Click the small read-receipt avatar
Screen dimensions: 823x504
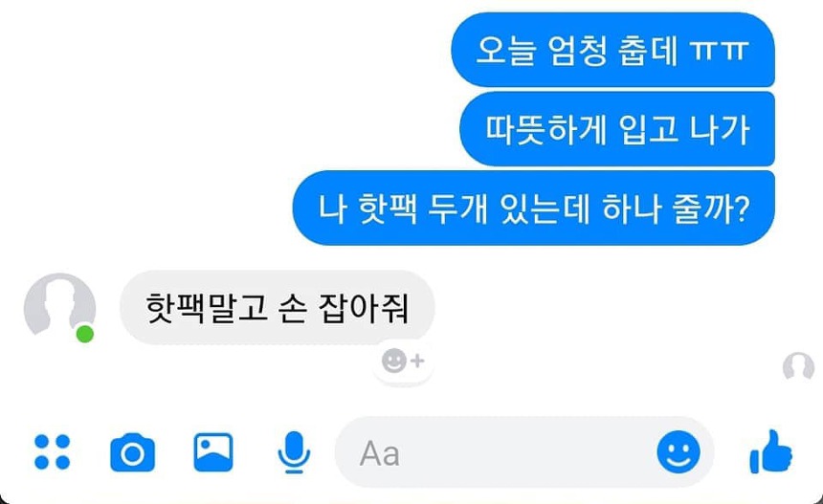coord(798,366)
